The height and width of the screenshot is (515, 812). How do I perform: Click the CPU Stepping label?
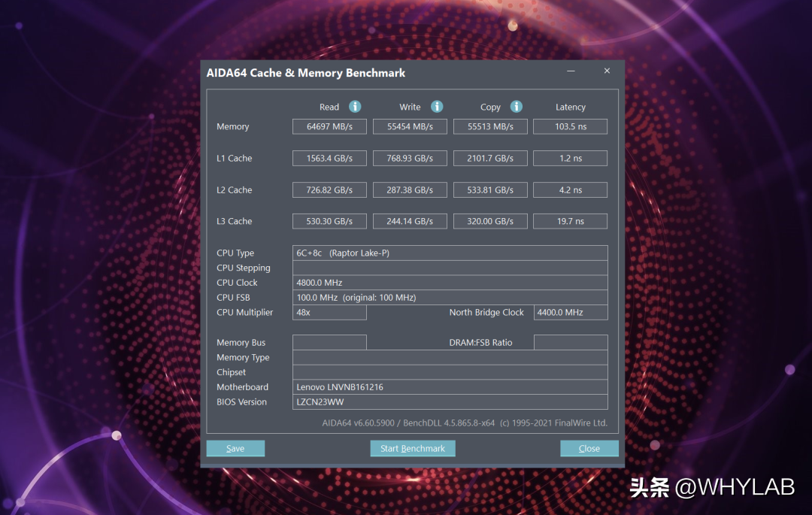244,268
